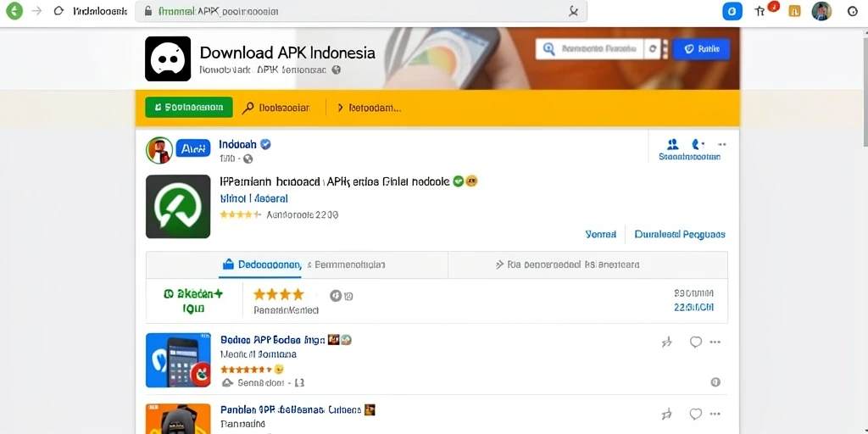Click the cloud icon beside Sennadooi - 13

click(227, 382)
